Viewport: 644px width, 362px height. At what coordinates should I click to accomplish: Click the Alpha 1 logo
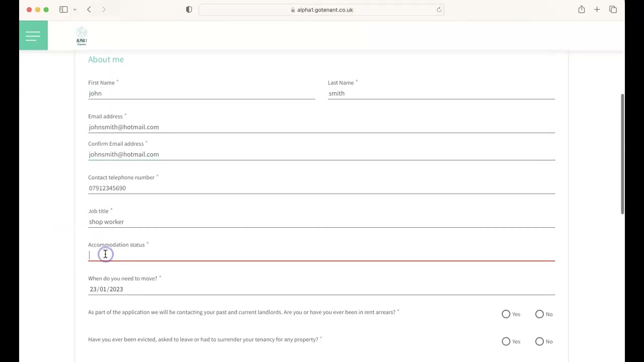(x=82, y=37)
